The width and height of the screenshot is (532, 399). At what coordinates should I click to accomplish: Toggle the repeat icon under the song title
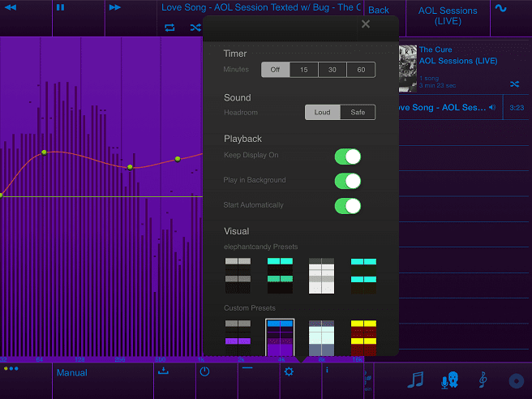pyautogui.click(x=169, y=28)
